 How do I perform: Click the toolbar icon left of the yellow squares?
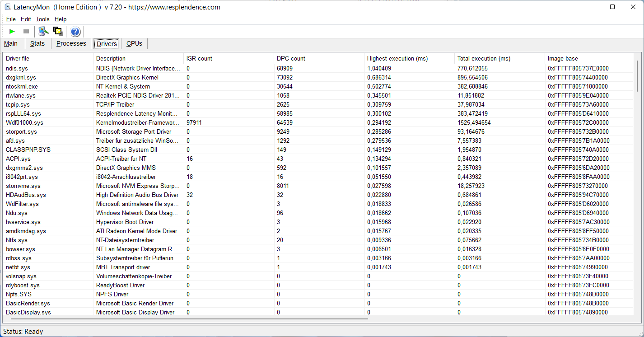click(x=43, y=32)
